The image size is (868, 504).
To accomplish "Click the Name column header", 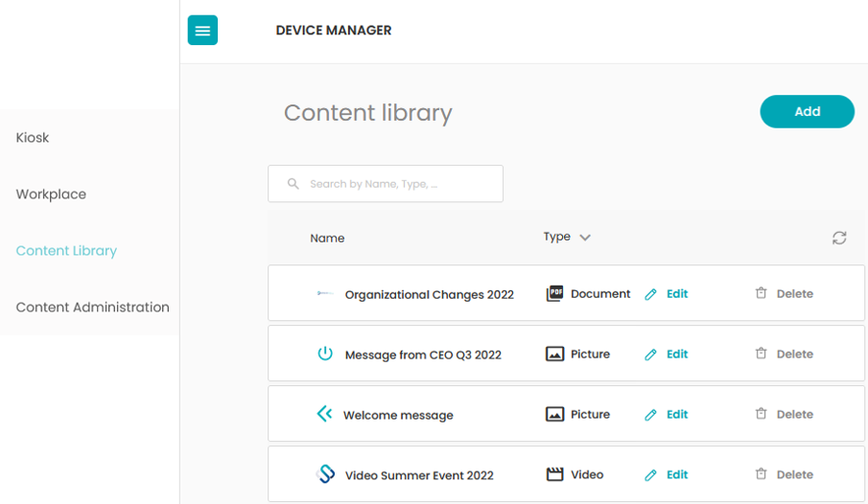I will (x=327, y=238).
